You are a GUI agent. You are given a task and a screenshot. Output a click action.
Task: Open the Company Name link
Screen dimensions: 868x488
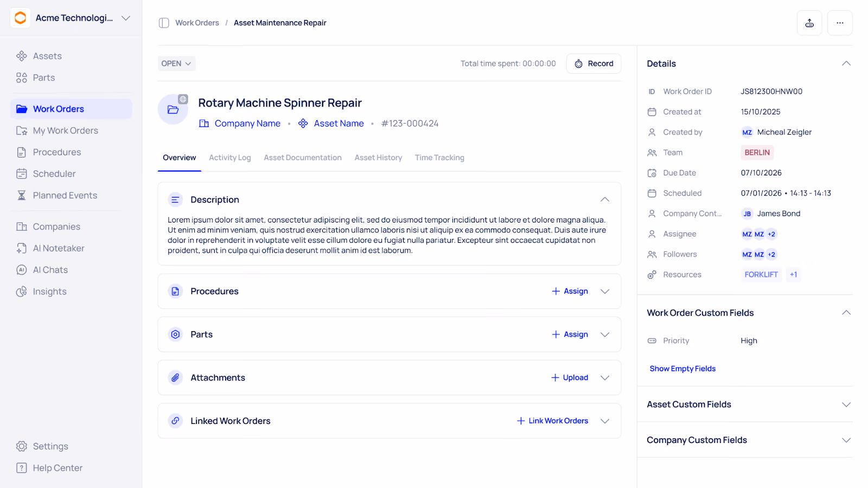coord(240,123)
